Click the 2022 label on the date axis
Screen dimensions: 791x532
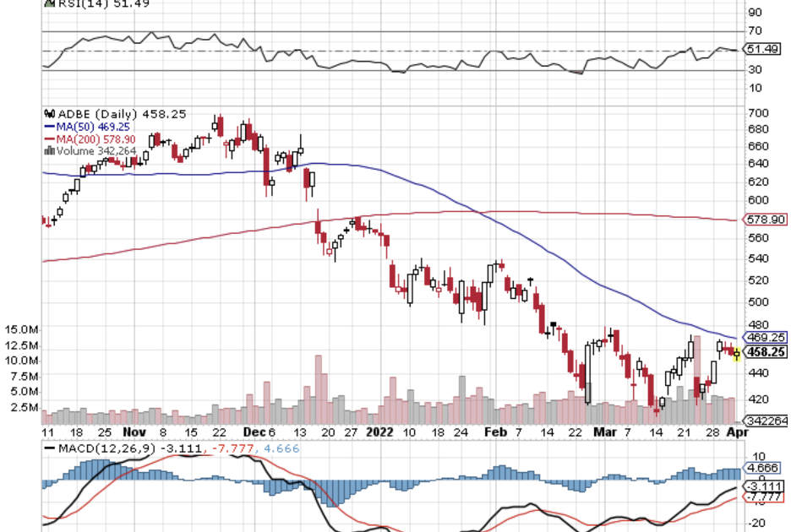coord(379,431)
